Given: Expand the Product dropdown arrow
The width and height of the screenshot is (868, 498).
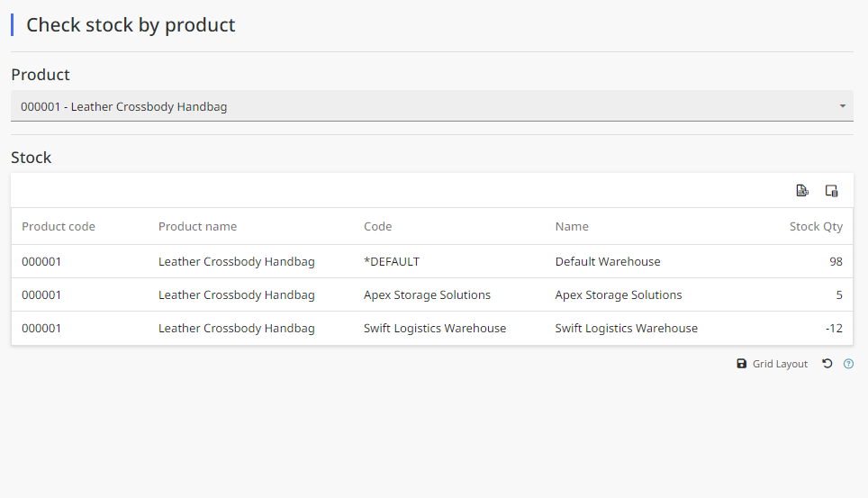Looking at the screenshot, I should [843, 105].
